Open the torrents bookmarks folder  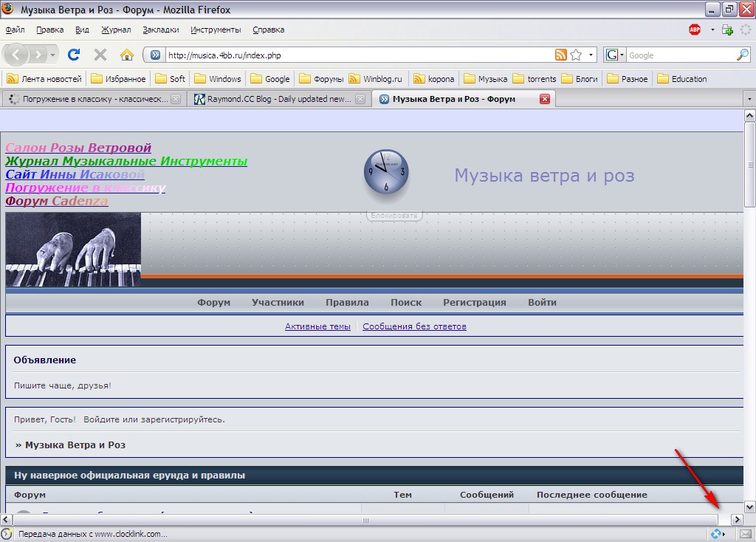(535, 78)
